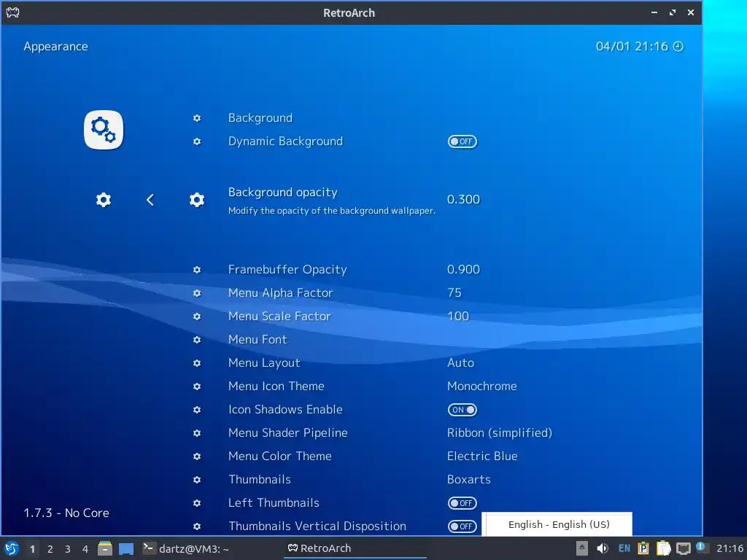Click the clock icon beside the date
The image size is (747, 560).
point(678,46)
